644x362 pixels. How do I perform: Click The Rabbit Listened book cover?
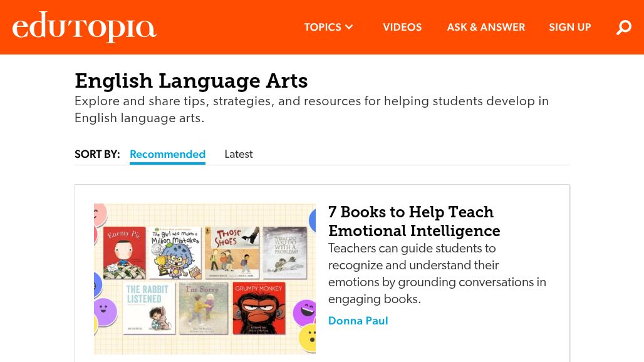[x=149, y=309]
